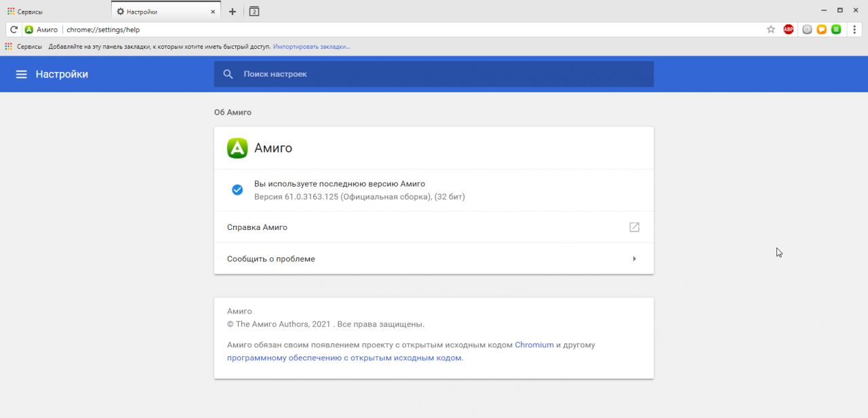The width and height of the screenshot is (868, 418).
Task: Expand Сообщить о проблеме arrow
Action: [634, 259]
